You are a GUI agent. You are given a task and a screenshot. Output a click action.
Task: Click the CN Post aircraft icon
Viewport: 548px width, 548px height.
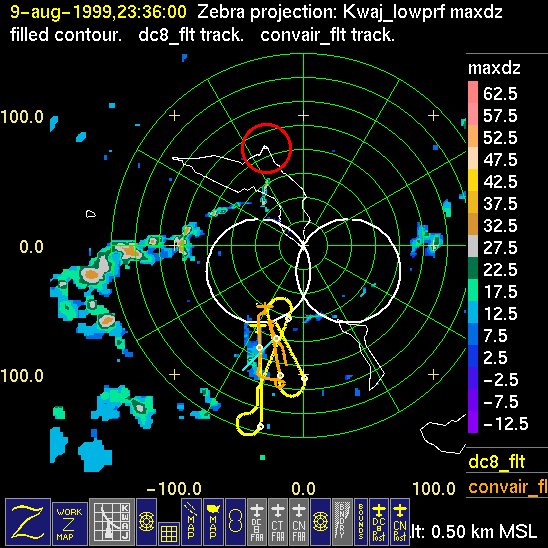click(x=400, y=522)
